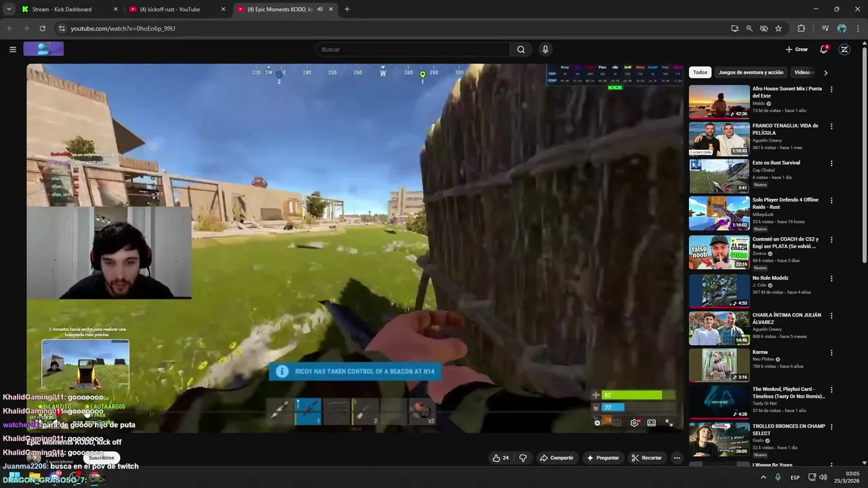Mute the Epic Moments KODD tab audio
Viewport: 868px width, 488px height.
320,9
